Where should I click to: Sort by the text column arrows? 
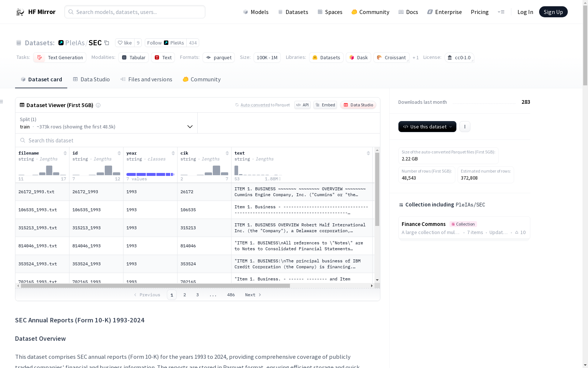(x=368, y=153)
